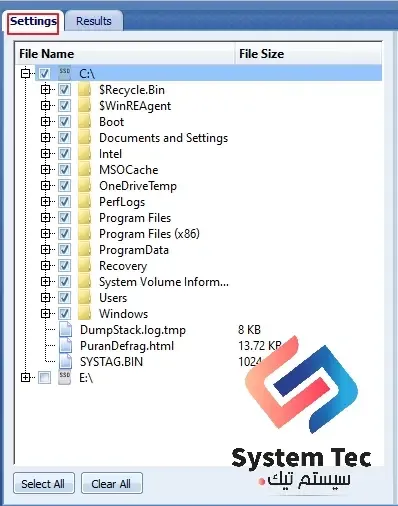Click the Users folder icon
This screenshot has width=398, height=506.
(85, 298)
